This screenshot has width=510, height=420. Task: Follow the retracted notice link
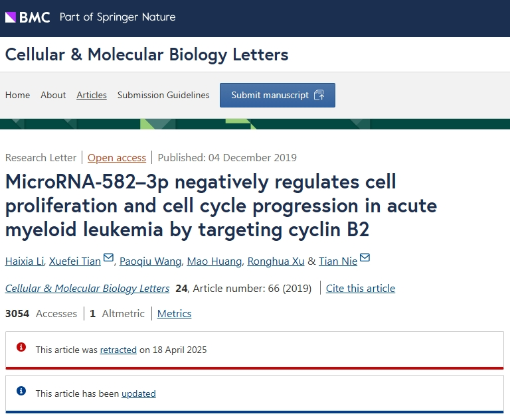(x=118, y=350)
